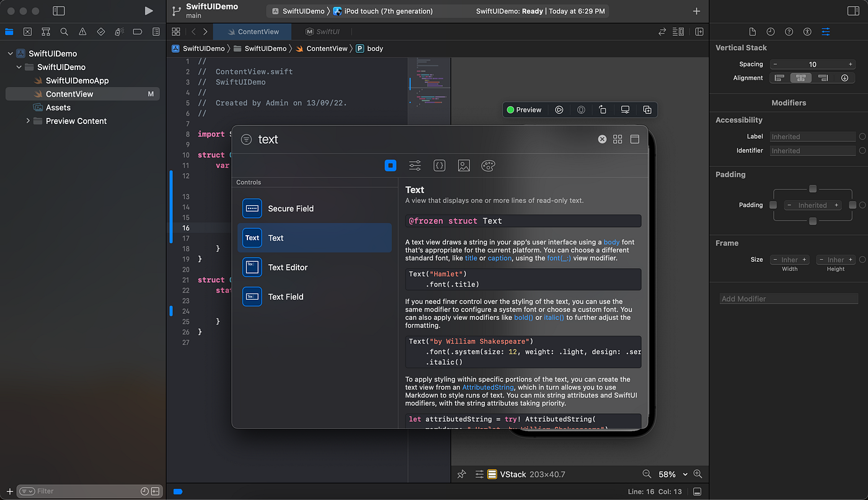Open the Colors palette icon in library

click(488, 165)
